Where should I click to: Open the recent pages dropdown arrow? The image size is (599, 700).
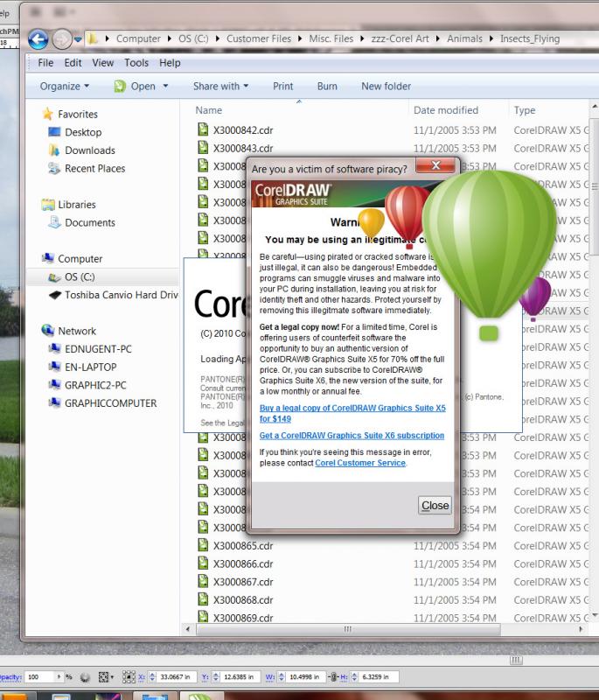pyautogui.click(x=78, y=39)
